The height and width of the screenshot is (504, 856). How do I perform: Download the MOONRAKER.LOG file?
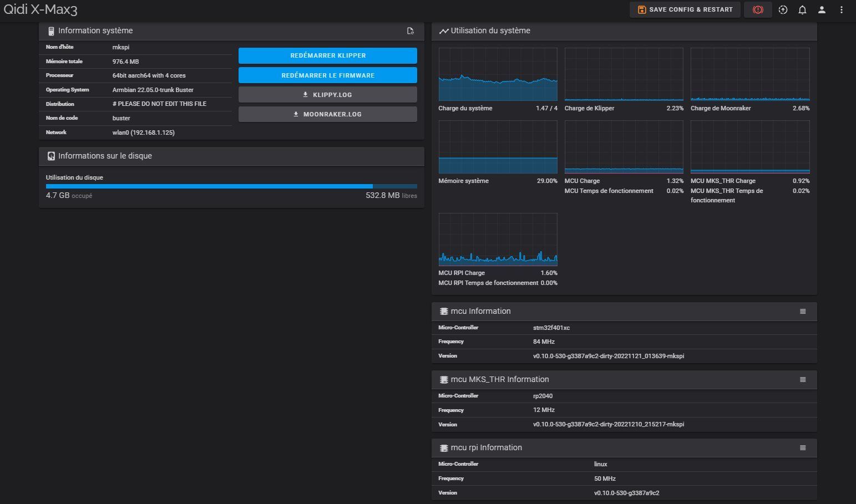pos(327,114)
